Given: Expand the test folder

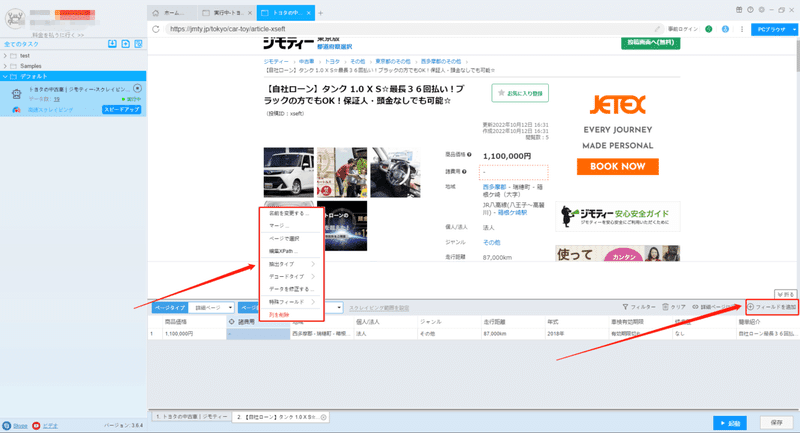Looking at the screenshot, I should pyautogui.click(x=5, y=56).
